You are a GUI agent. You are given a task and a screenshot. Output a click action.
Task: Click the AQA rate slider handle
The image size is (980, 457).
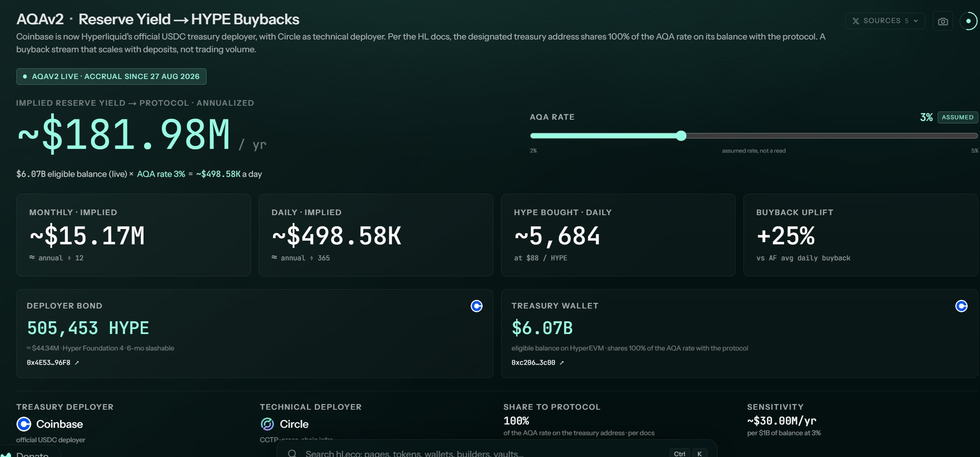(x=681, y=136)
